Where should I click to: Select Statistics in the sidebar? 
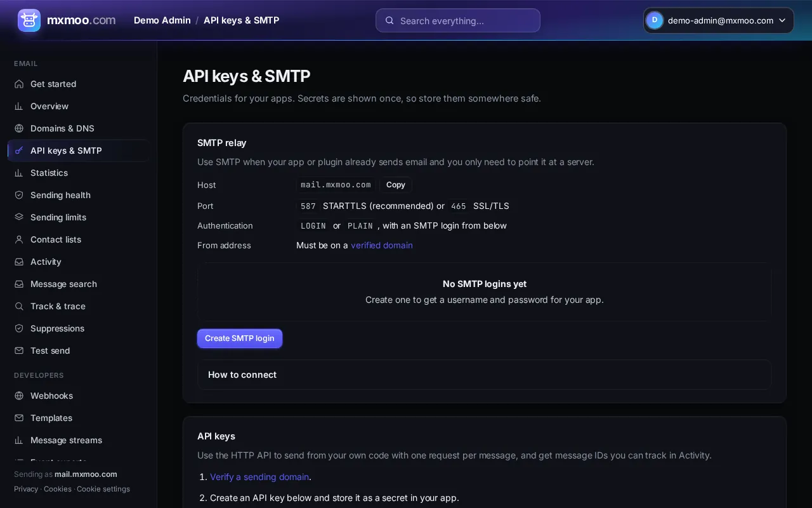(x=79, y=173)
